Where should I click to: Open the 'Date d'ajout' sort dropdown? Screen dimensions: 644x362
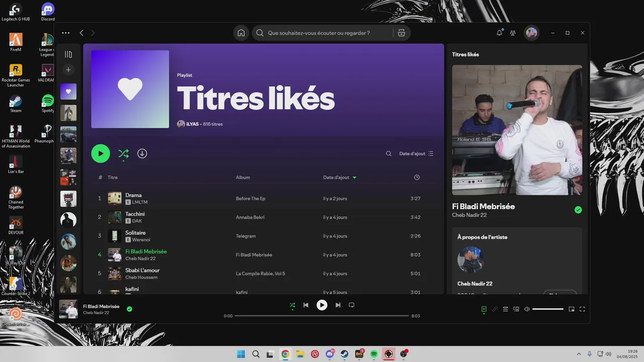(x=416, y=153)
